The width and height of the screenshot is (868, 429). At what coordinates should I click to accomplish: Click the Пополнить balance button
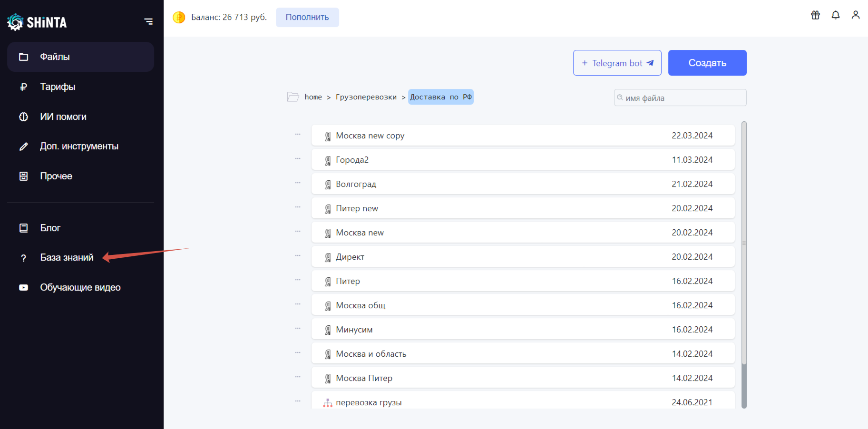pos(307,17)
